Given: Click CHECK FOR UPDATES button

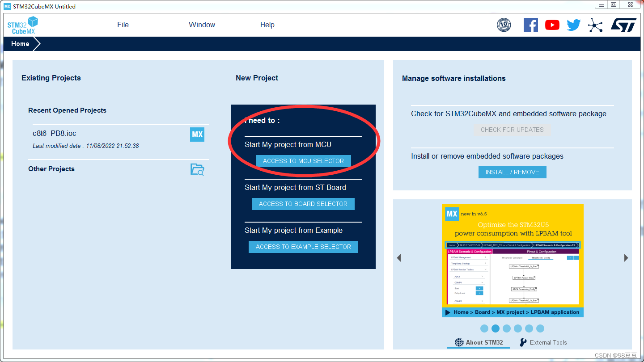Looking at the screenshot, I should click(x=512, y=130).
